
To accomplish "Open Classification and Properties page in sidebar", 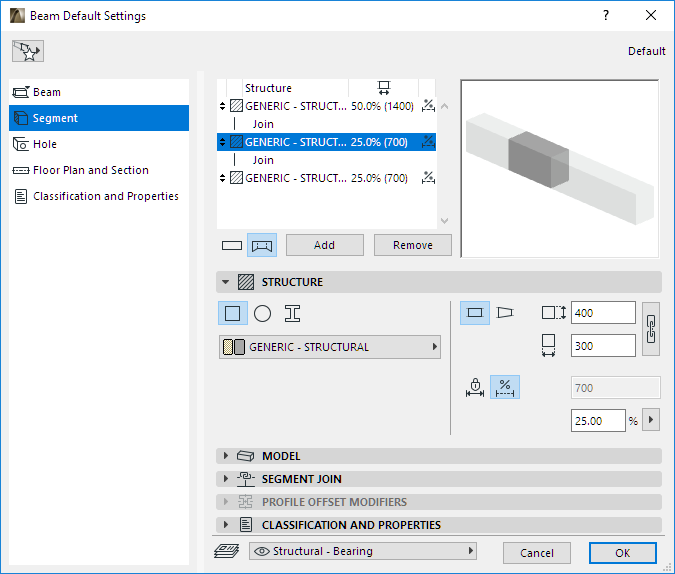I will pos(99,196).
